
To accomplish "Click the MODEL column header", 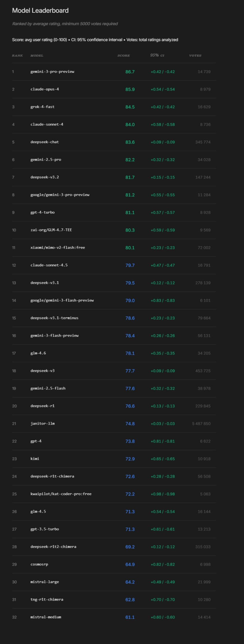I will (37, 55).
